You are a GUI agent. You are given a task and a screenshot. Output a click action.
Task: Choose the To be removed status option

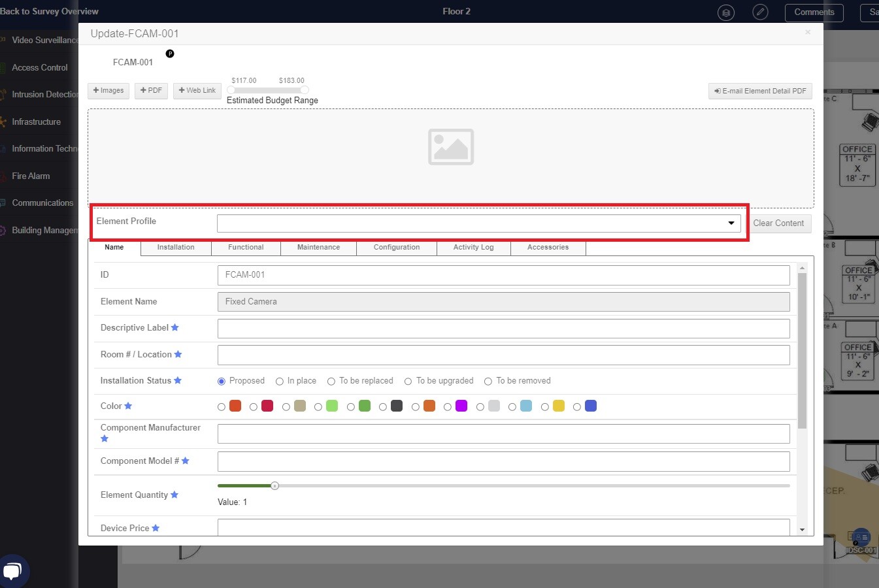[488, 382]
